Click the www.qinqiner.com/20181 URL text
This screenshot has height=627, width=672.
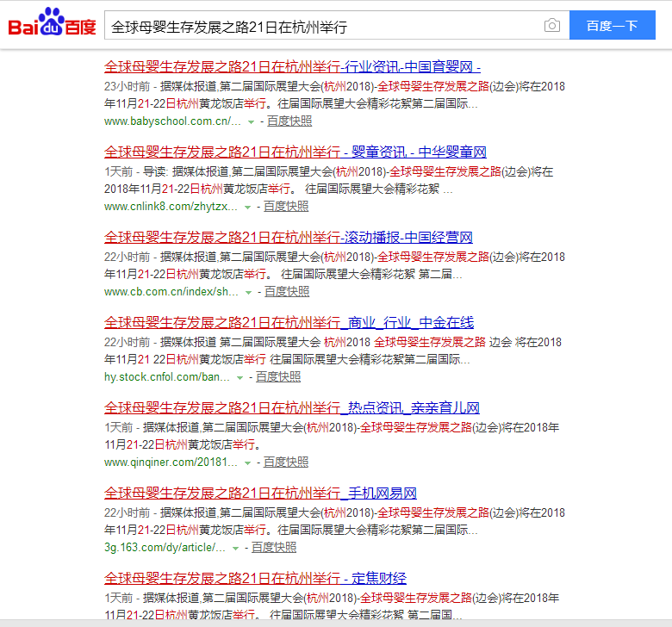pyautogui.click(x=171, y=462)
